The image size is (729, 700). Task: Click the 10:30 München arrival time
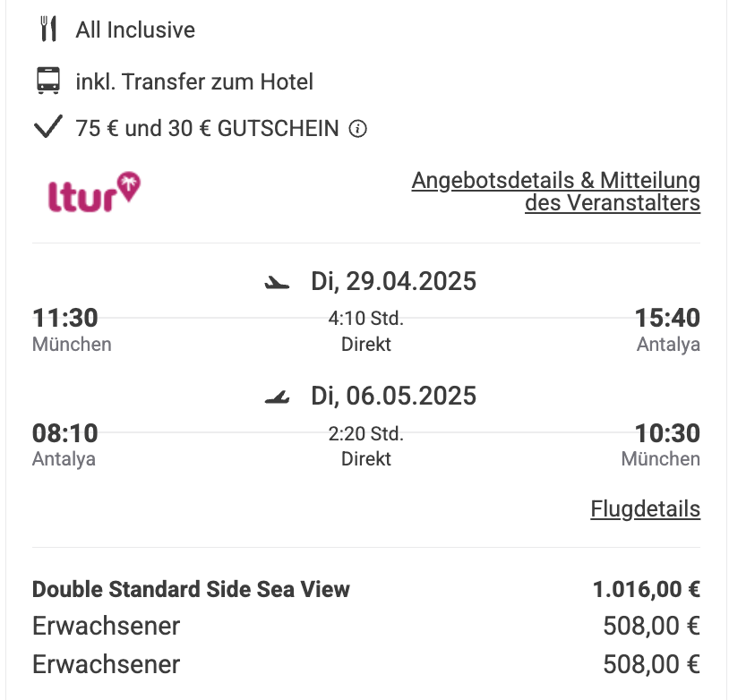tap(667, 433)
